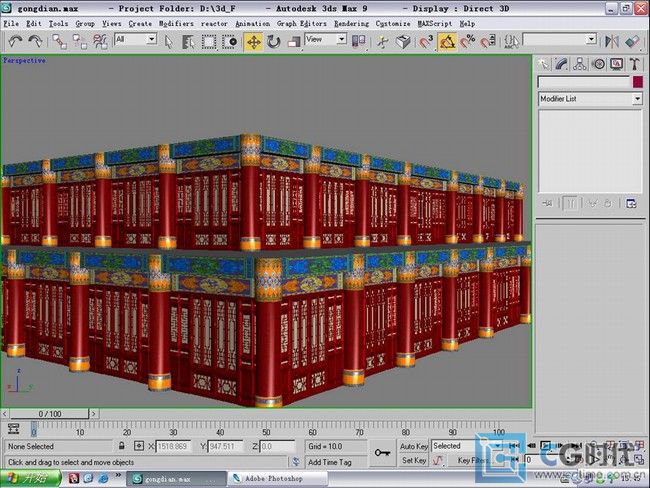Screen dimensions: 650x488
Task: Activate the Select and Rotate tool
Action: click(x=274, y=41)
